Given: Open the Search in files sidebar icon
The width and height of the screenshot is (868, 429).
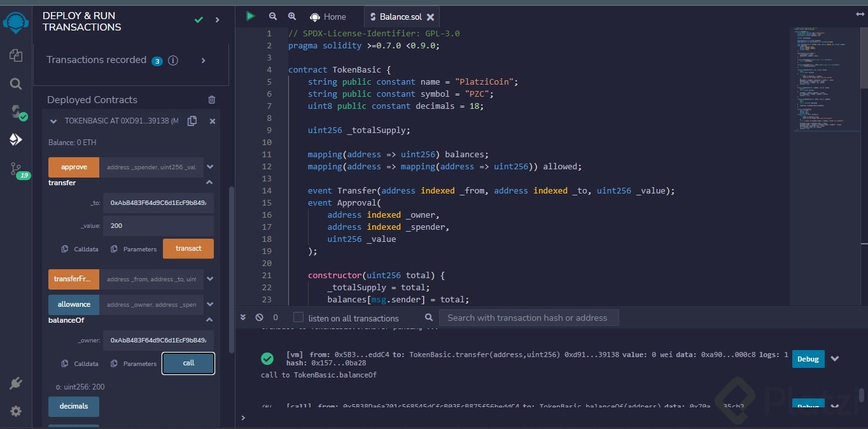Looking at the screenshot, I should [x=16, y=83].
